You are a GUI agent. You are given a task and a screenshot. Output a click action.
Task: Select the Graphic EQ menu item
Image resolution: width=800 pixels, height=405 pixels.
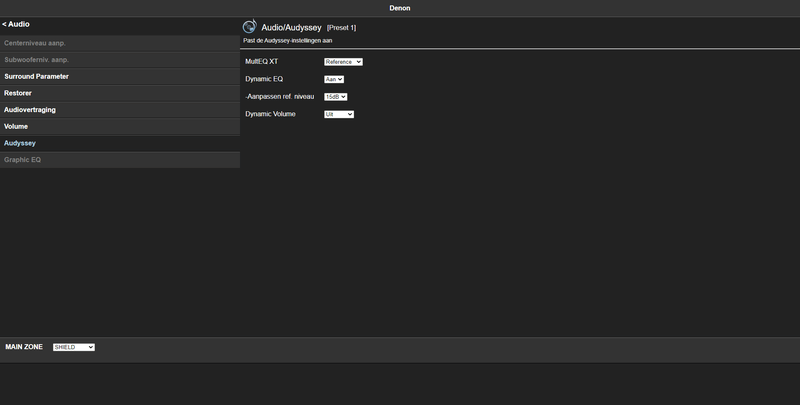(x=120, y=160)
